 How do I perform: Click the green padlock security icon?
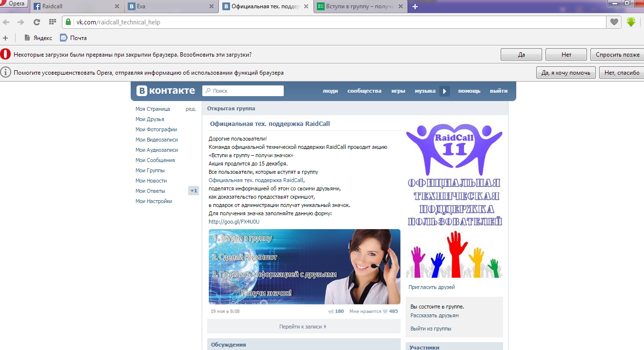68,22
